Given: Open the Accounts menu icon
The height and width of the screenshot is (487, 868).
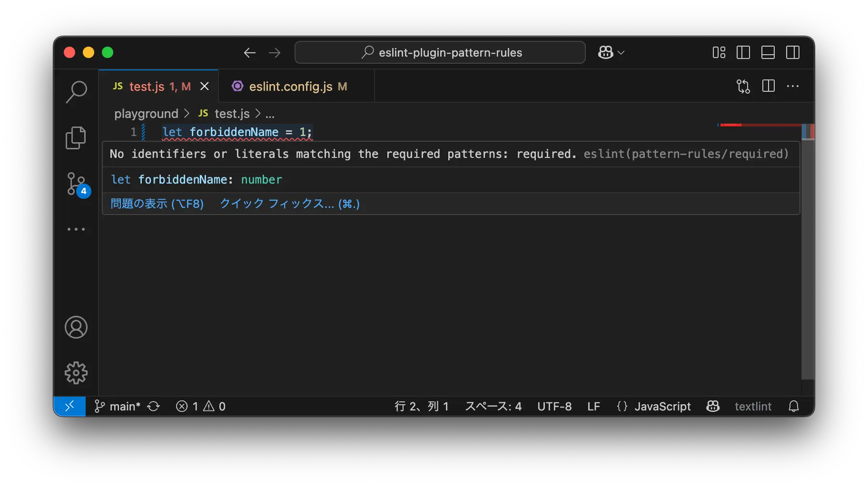Looking at the screenshot, I should [x=76, y=327].
